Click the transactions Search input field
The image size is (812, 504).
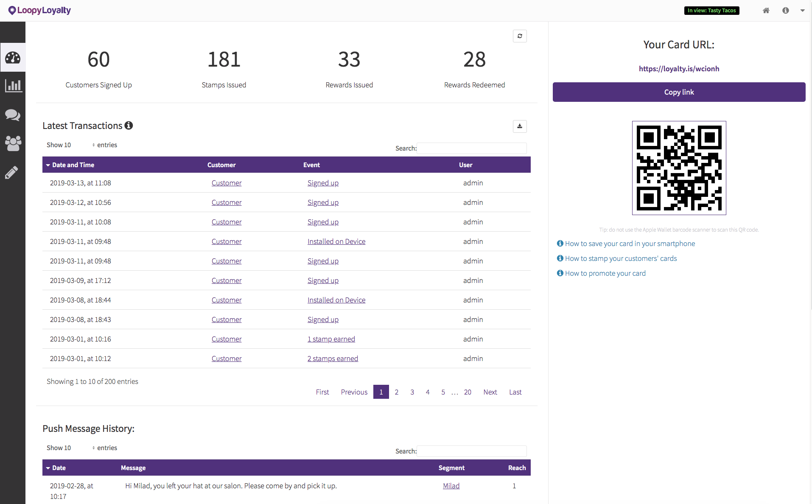[x=471, y=148]
